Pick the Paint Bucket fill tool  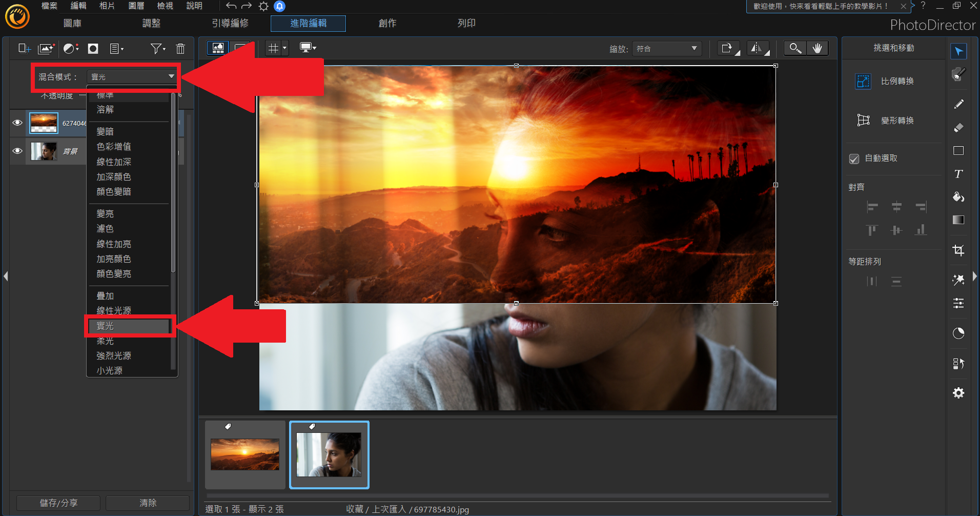pos(958,197)
